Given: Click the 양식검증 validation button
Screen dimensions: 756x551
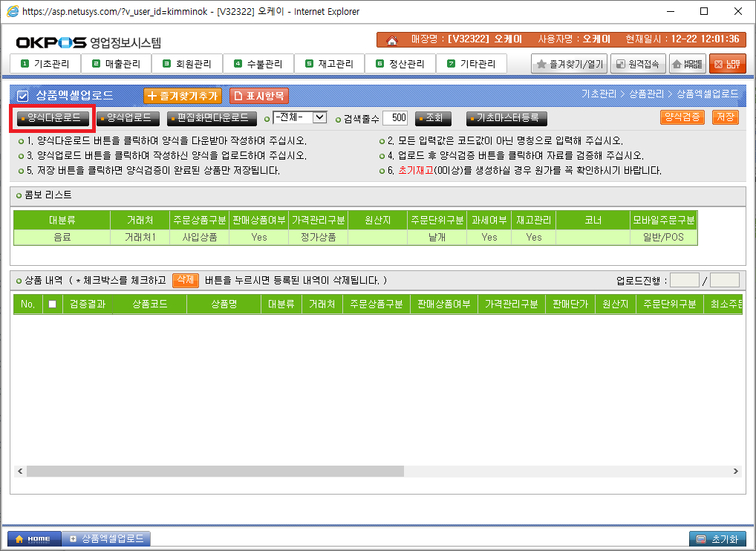Looking at the screenshot, I should point(682,117).
